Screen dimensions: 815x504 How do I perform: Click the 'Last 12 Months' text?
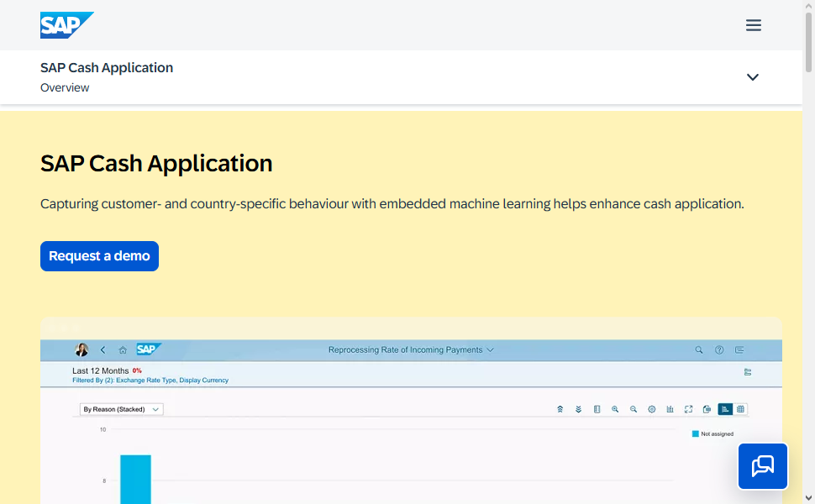click(100, 371)
